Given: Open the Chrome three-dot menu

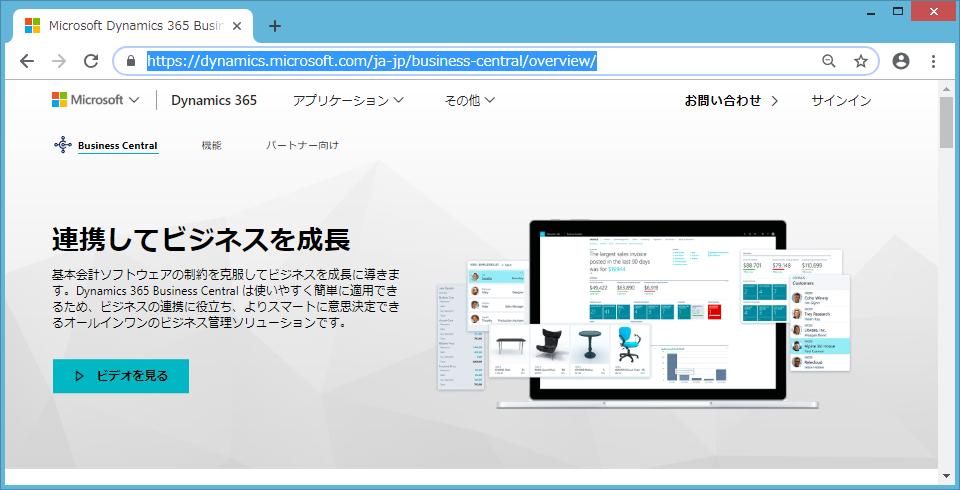Looking at the screenshot, I should (x=933, y=61).
